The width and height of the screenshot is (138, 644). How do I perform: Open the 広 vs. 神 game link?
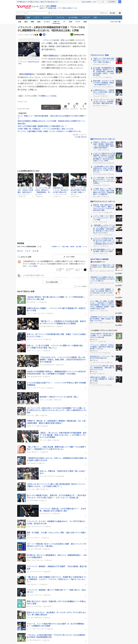click(x=36, y=251)
